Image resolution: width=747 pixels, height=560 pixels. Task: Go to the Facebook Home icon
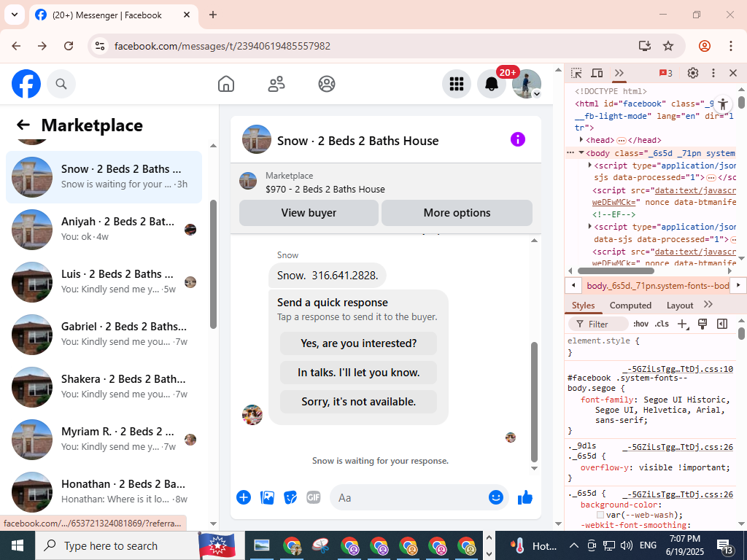(x=226, y=84)
